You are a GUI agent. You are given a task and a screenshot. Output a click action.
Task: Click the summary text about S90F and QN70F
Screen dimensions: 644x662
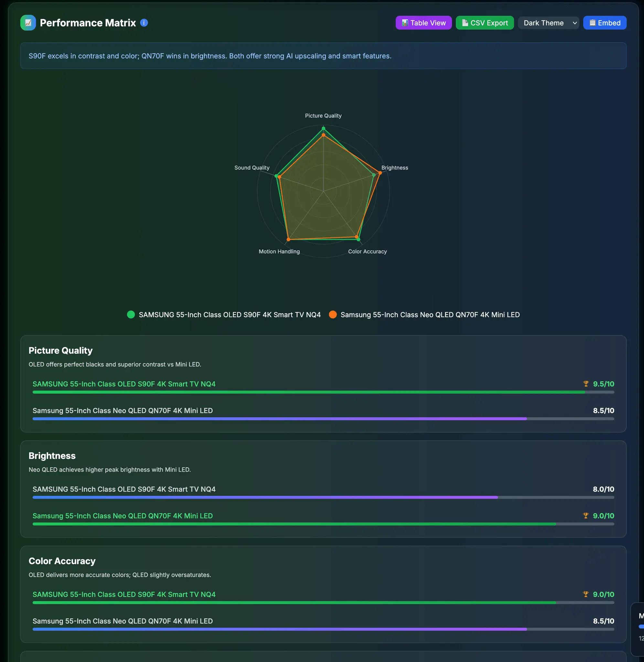pyautogui.click(x=210, y=56)
